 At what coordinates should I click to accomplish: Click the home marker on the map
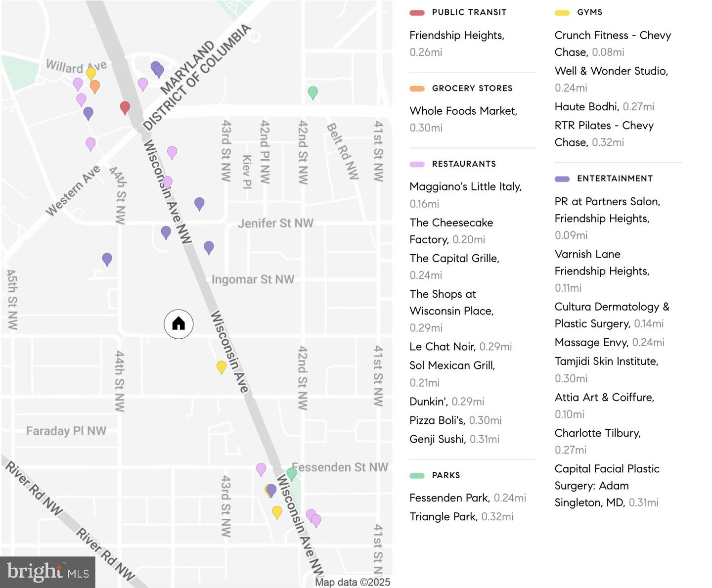coord(178,324)
